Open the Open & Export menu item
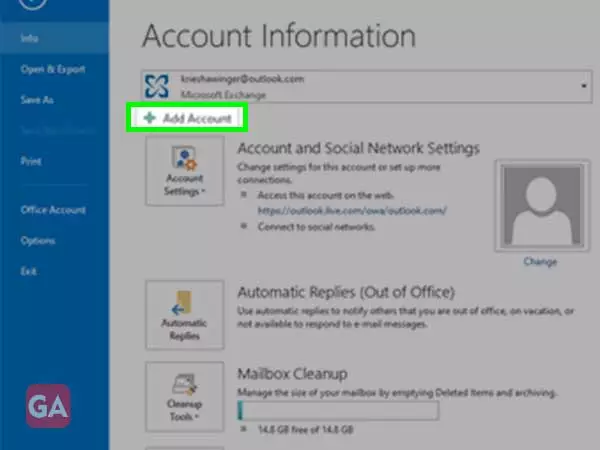 point(53,69)
